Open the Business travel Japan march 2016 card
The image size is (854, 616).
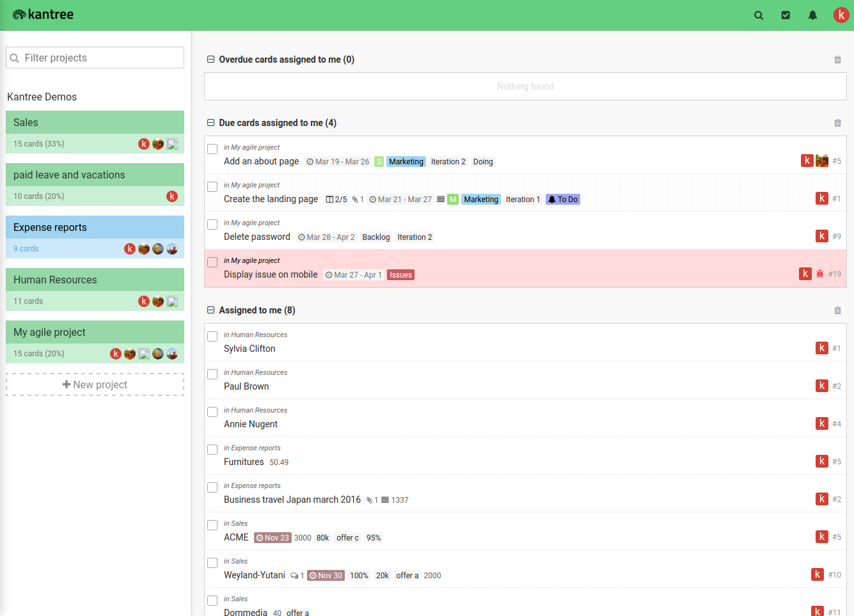pyautogui.click(x=292, y=500)
